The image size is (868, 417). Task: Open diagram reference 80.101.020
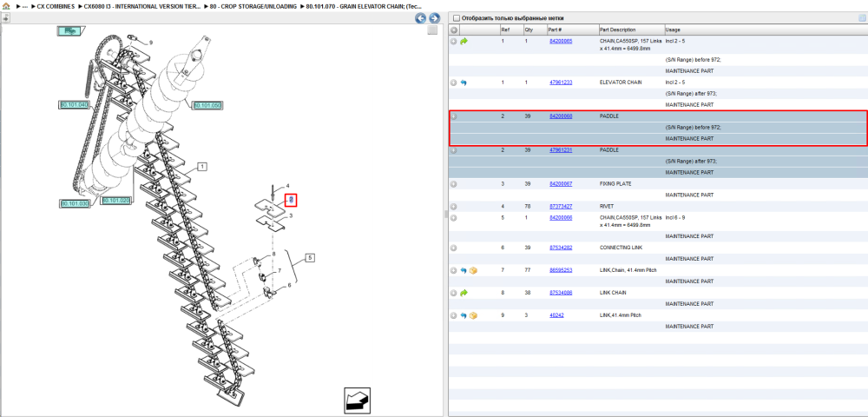(x=115, y=201)
